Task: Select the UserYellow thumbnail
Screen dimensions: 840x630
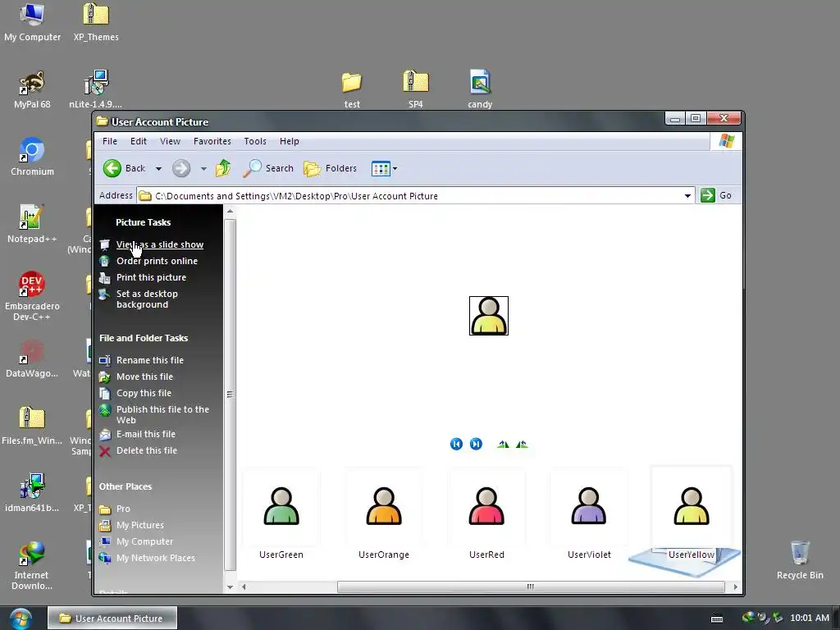Action: tap(691, 507)
